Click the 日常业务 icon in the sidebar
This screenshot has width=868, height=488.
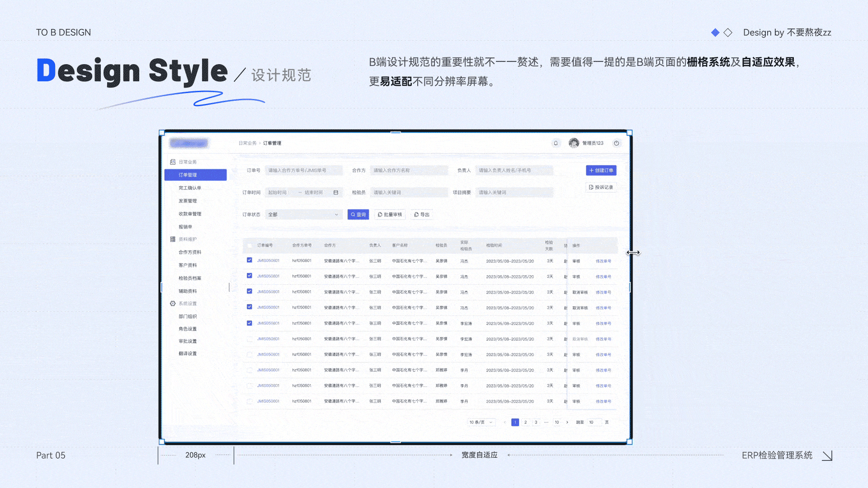pyautogui.click(x=173, y=161)
